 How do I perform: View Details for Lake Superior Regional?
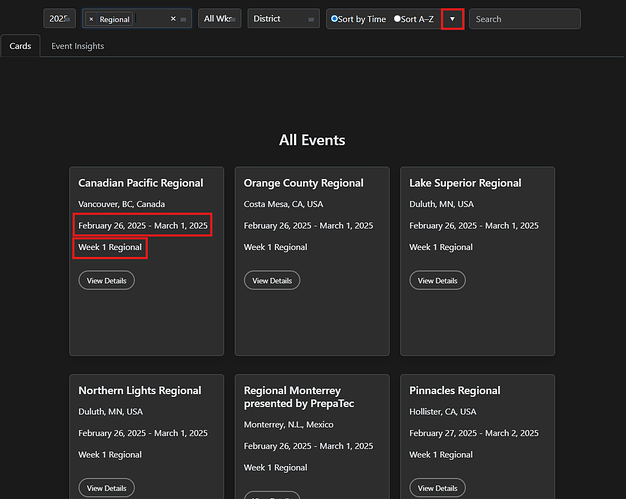(438, 281)
